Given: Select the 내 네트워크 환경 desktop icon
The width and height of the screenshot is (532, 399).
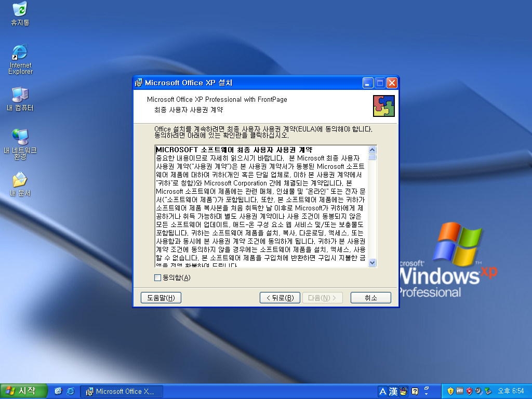Looking at the screenshot, I should 20,144.
